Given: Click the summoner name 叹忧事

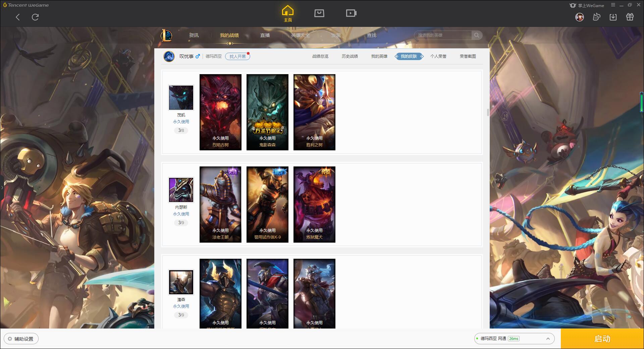Looking at the screenshot, I should 186,56.
